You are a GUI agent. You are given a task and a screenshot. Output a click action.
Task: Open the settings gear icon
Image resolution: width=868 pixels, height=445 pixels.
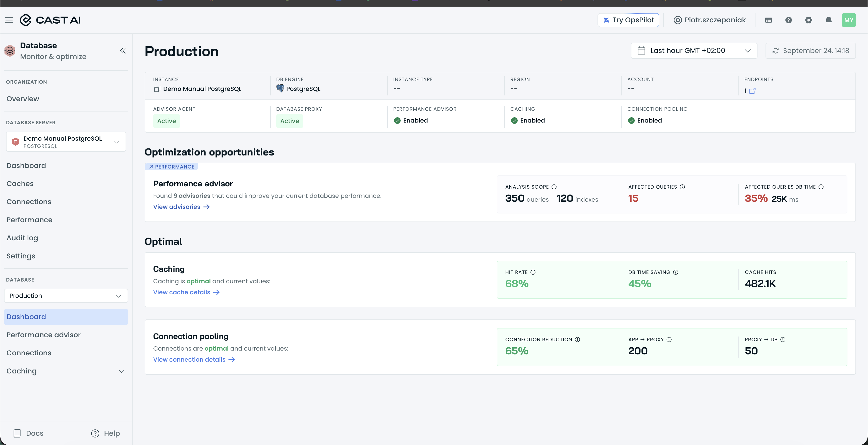click(809, 20)
